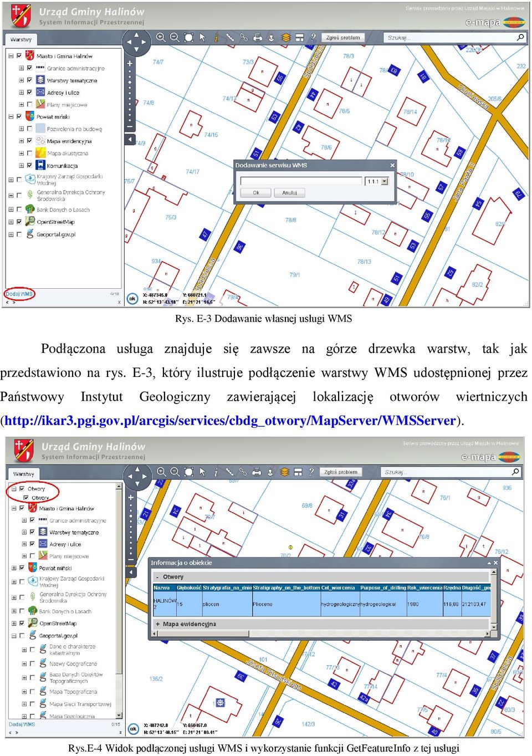Uncheck Mapa ewidencyjna layer checkbox

click(x=29, y=141)
